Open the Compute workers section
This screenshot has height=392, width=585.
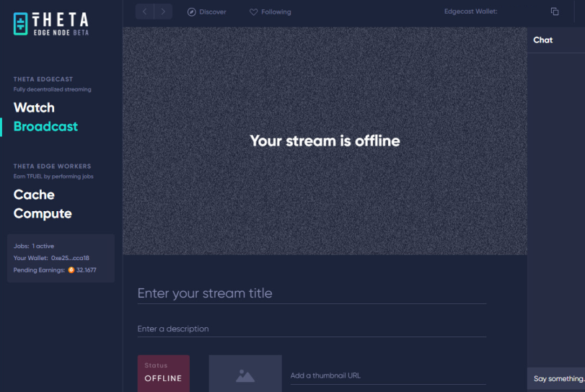coord(43,213)
